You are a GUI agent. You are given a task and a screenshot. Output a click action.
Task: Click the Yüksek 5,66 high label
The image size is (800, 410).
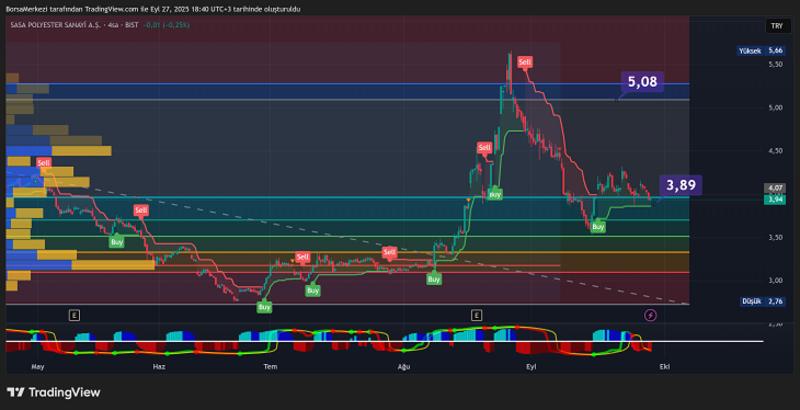[x=760, y=51]
